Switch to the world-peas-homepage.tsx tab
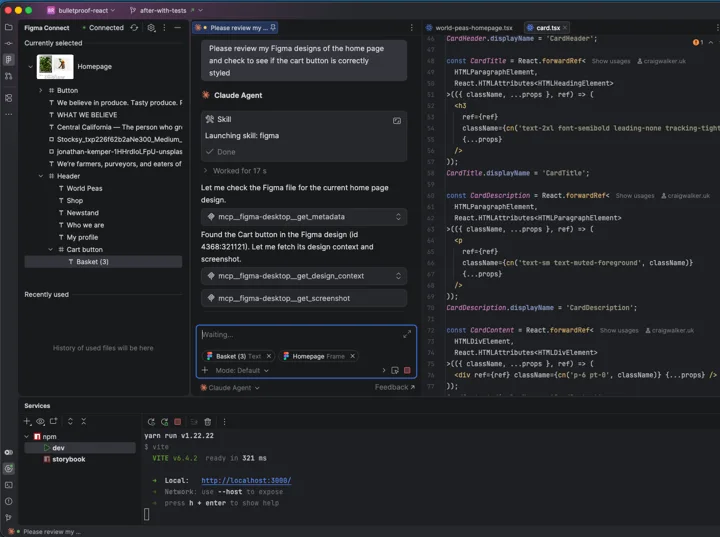Viewport: 720px width, 537px height. coord(469,28)
